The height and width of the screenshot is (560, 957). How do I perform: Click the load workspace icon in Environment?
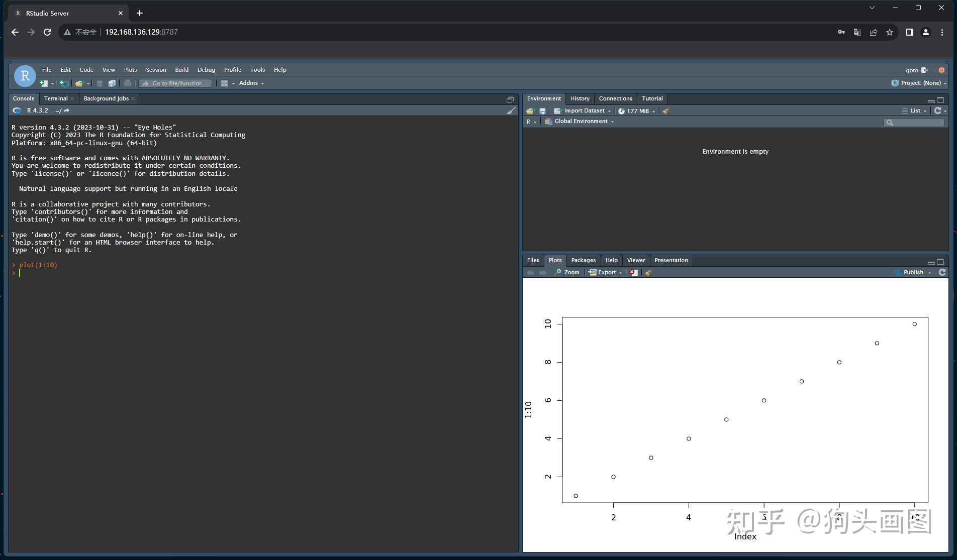(530, 111)
